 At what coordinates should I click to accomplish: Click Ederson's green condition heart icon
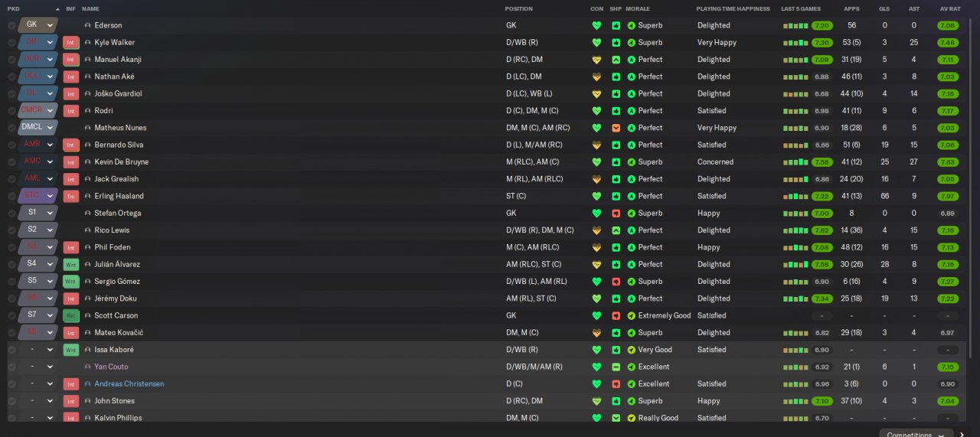pyautogui.click(x=597, y=25)
